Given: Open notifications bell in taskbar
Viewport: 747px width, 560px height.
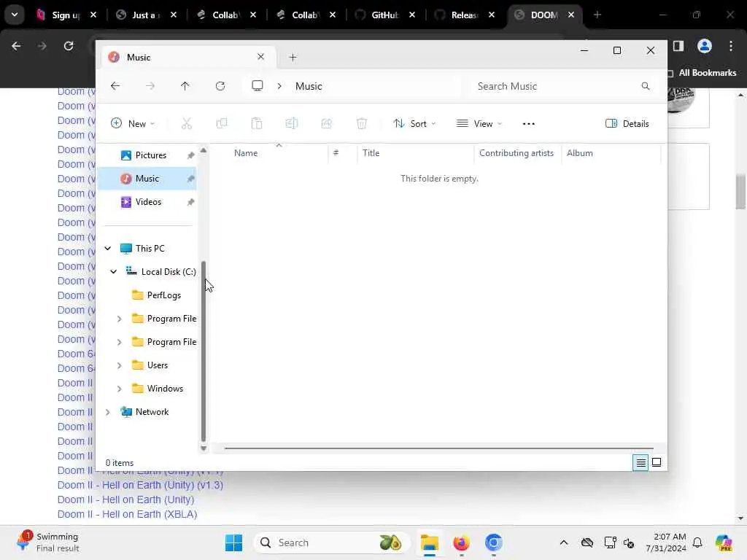Looking at the screenshot, I should click(x=697, y=542).
